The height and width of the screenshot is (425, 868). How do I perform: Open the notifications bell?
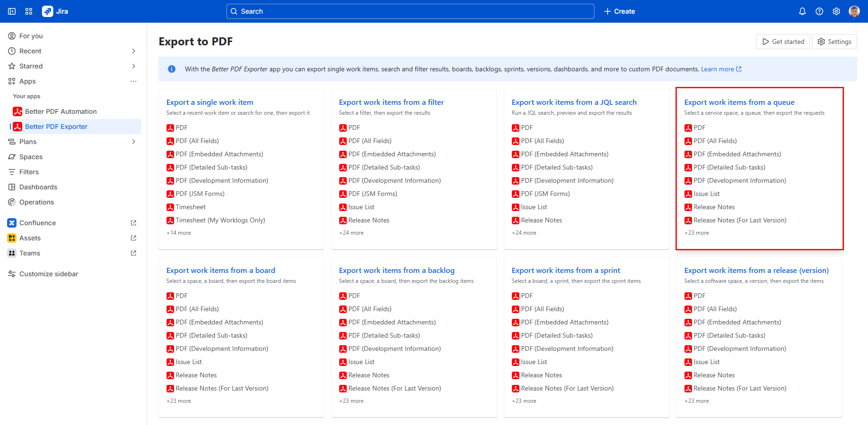coord(802,11)
